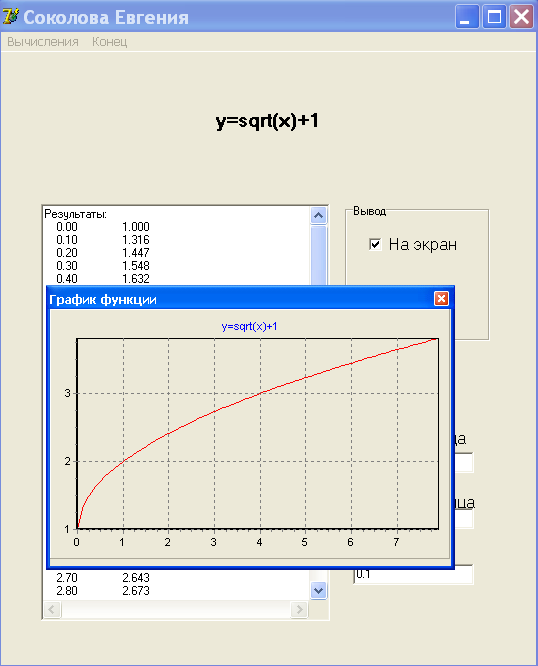The image size is (538, 666).
Task: Click the vertical scrollbar thumb in results
Action: click(x=318, y=255)
